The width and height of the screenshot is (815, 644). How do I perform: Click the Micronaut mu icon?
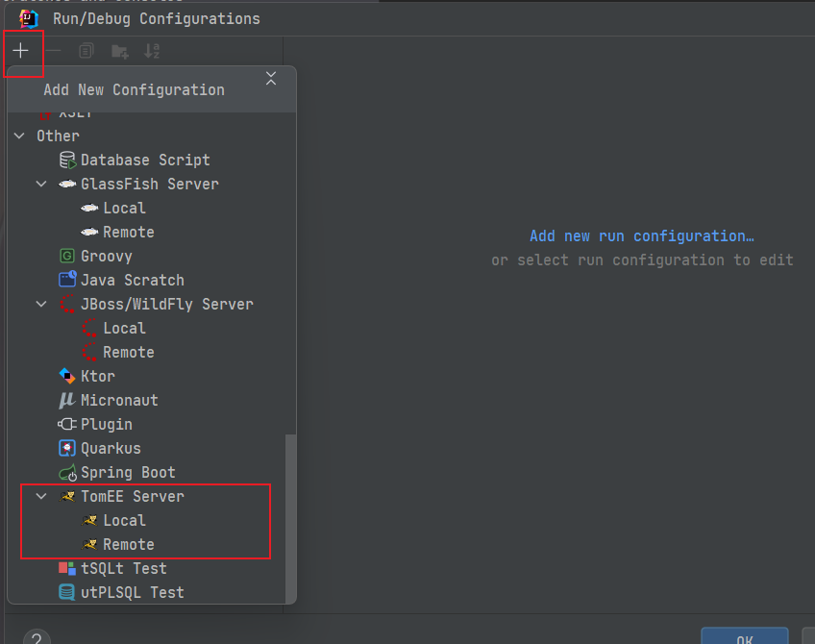click(x=66, y=400)
